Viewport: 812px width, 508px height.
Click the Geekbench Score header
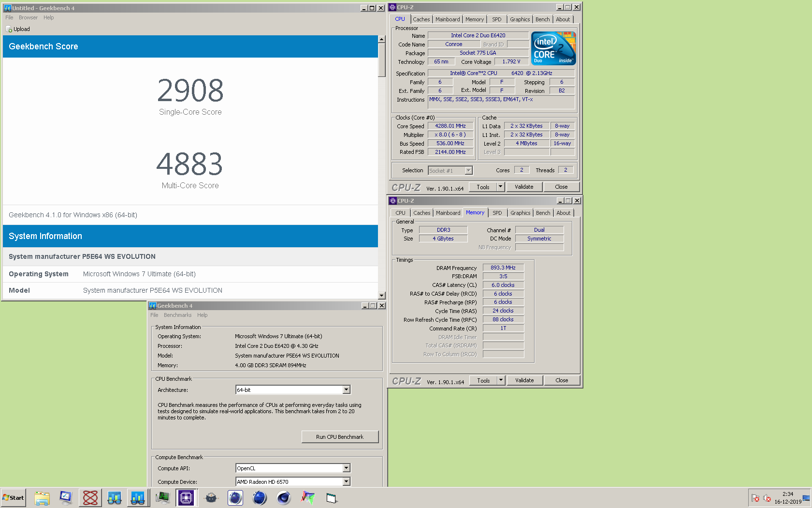(x=190, y=46)
